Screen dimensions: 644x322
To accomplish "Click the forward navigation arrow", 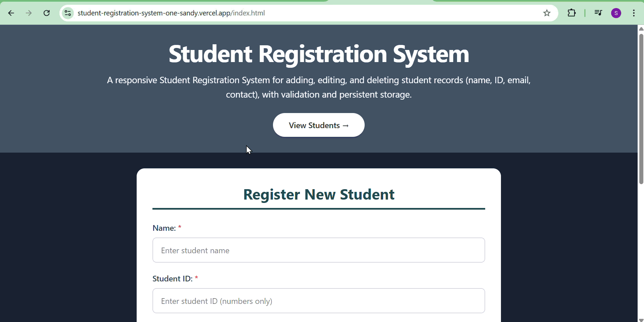I will (29, 13).
